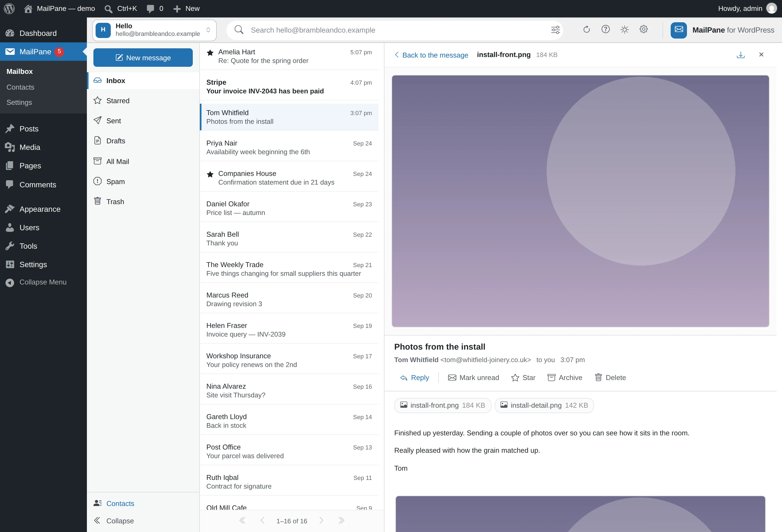Focus the mailbox search field

point(394,30)
